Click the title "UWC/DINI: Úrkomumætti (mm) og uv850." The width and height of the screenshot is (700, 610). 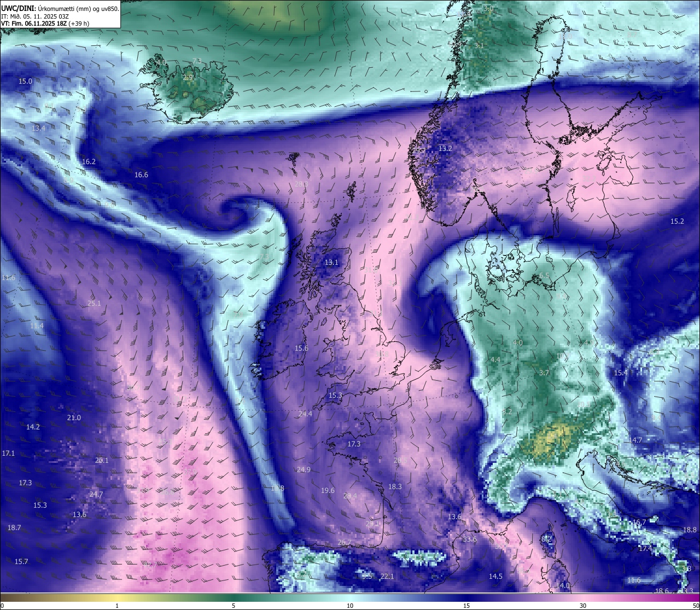coord(60,8)
